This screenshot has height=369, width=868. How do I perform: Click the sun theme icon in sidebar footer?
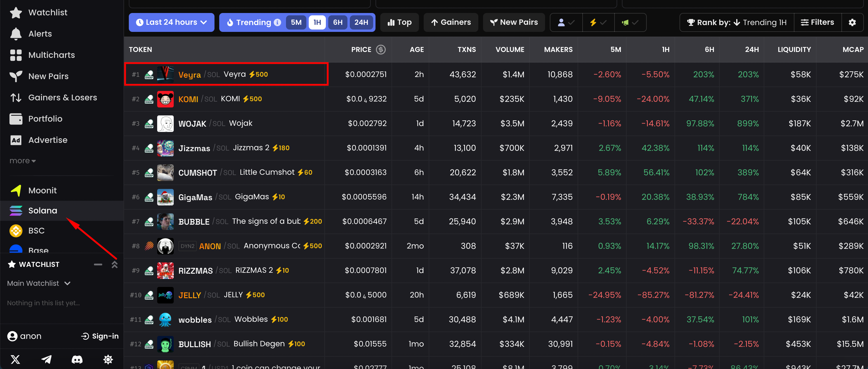pyautogui.click(x=108, y=360)
